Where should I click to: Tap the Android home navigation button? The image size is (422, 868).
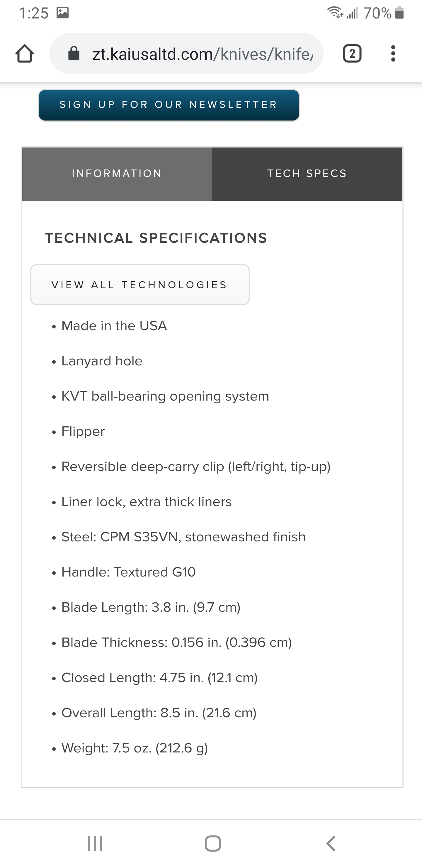(x=213, y=843)
